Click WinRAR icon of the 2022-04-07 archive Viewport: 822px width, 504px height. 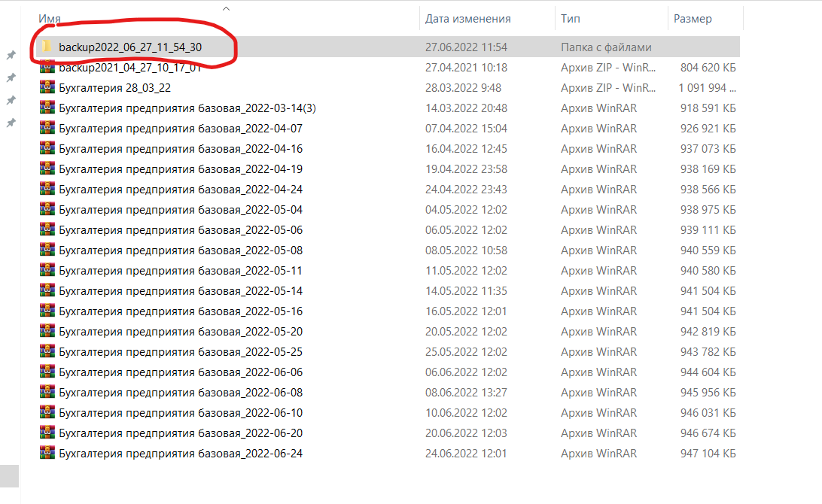(47, 129)
